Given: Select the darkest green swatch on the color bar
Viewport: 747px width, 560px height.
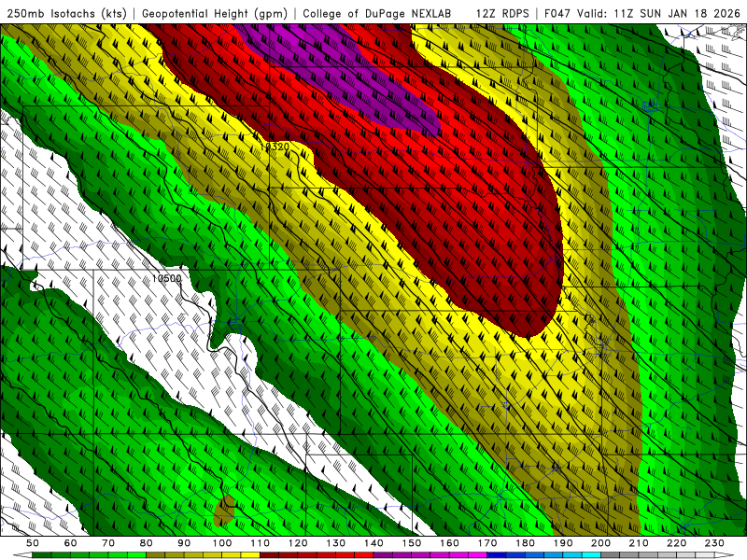Looking at the screenshot, I should point(41,555).
